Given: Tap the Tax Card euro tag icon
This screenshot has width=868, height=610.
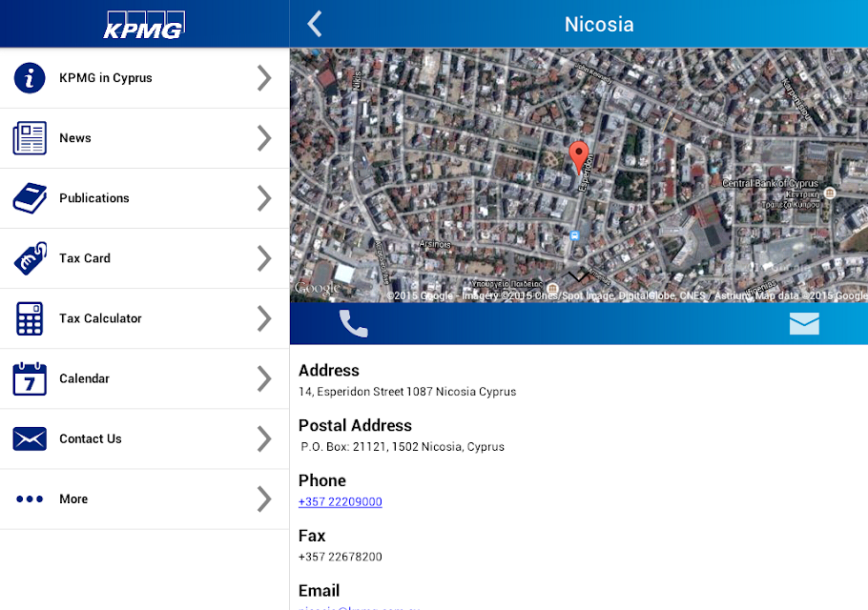Looking at the screenshot, I should [x=30, y=257].
